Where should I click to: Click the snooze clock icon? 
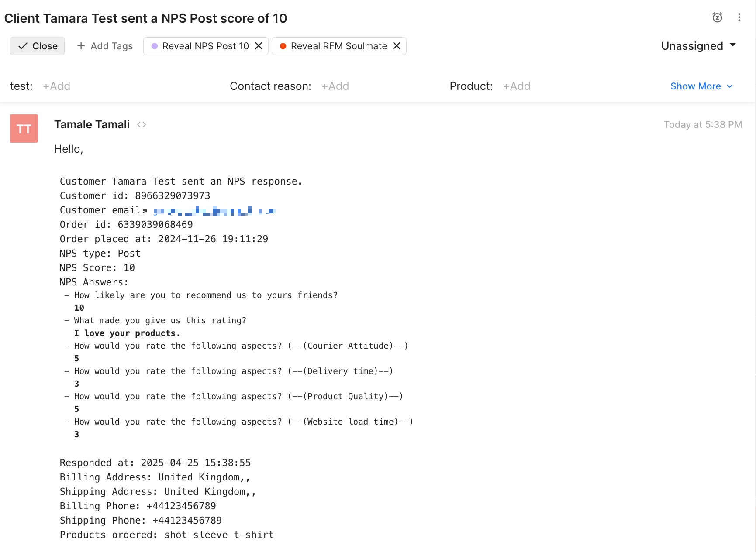point(717,17)
